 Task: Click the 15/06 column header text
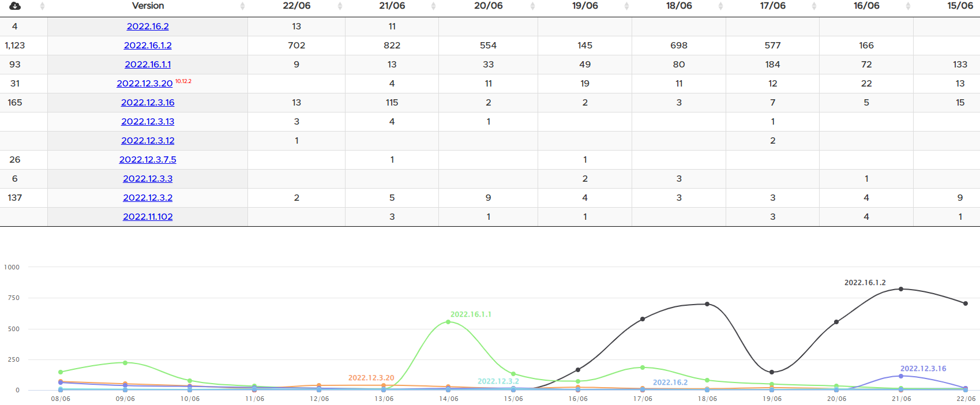point(960,6)
